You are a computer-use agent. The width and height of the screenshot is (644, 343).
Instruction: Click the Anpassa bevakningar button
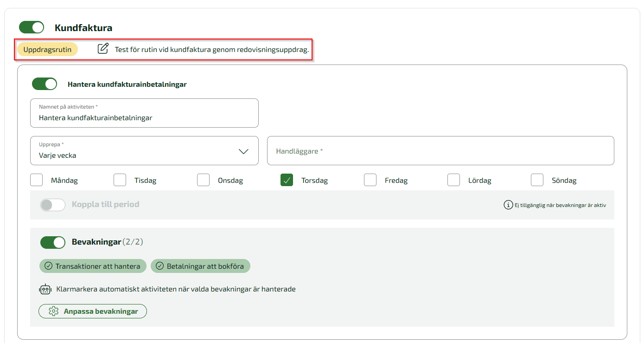(x=93, y=311)
